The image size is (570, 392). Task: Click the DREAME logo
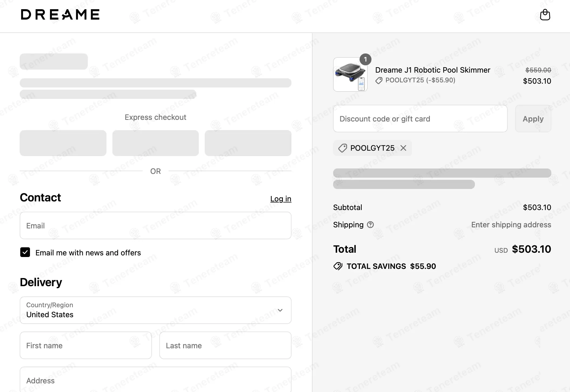60,15
